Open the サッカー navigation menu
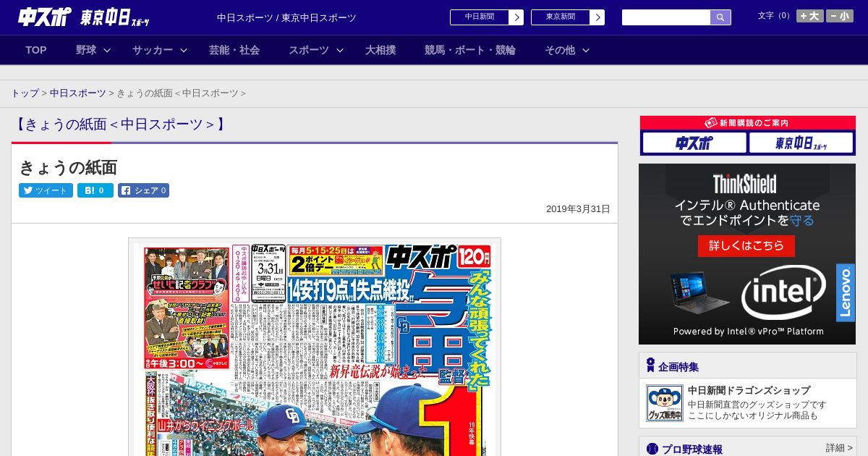 pyautogui.click(x=153, y=50)
